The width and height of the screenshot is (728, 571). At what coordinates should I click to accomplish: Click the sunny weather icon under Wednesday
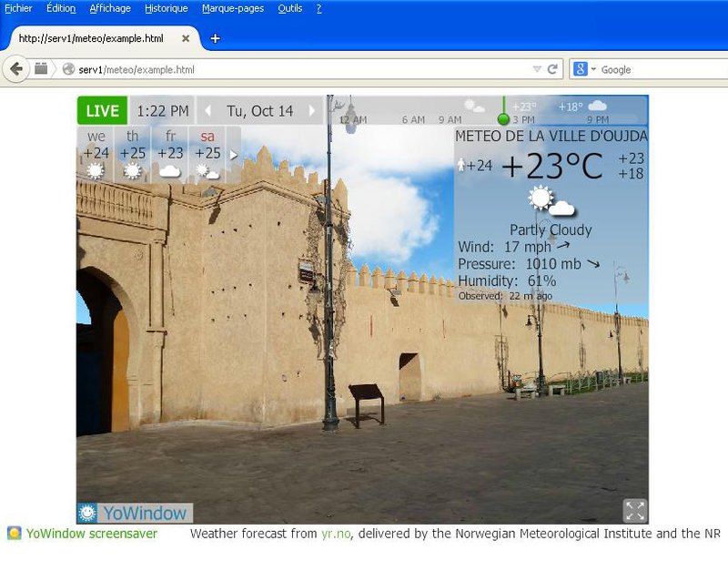[x=95, y=169]
